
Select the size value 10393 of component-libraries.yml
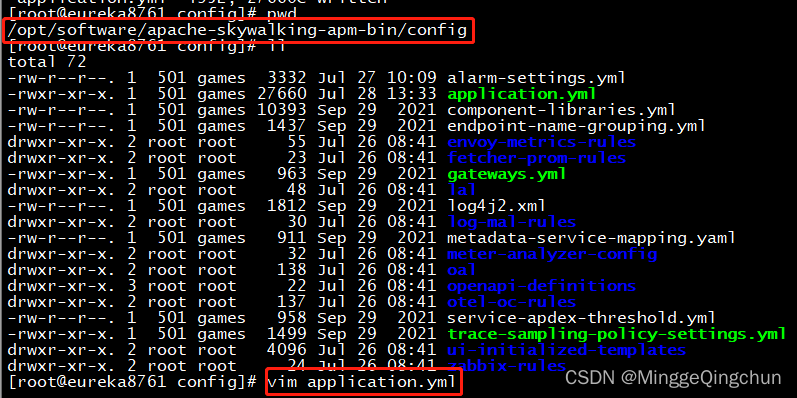(x=282, y=110)
